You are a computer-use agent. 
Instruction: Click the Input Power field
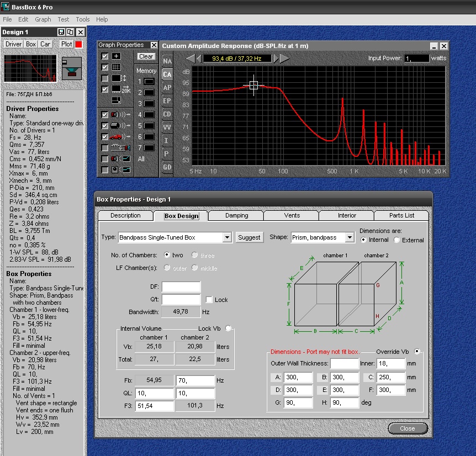pyautogui.click(x=416, y=58)
